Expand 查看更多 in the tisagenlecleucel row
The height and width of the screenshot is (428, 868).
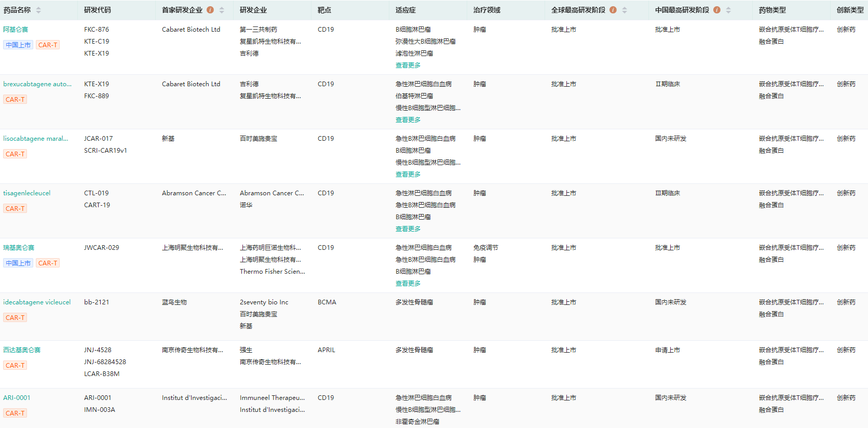(408, 229)
